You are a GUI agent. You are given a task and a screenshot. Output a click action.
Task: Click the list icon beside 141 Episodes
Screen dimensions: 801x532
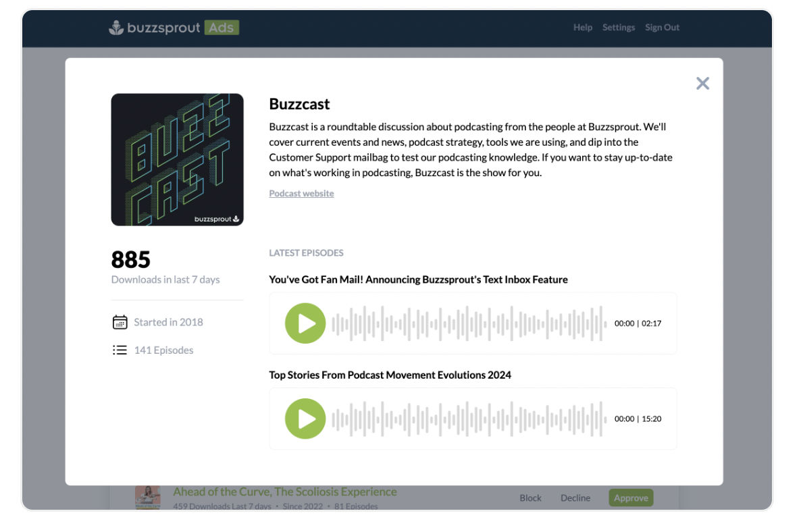(x=120, y=350)
